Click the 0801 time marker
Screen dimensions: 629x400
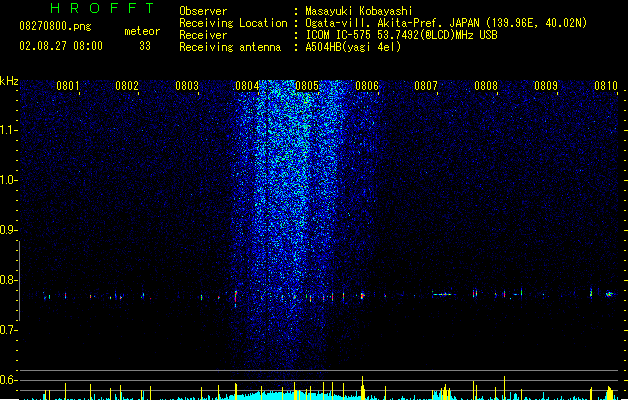coord(67,86)
